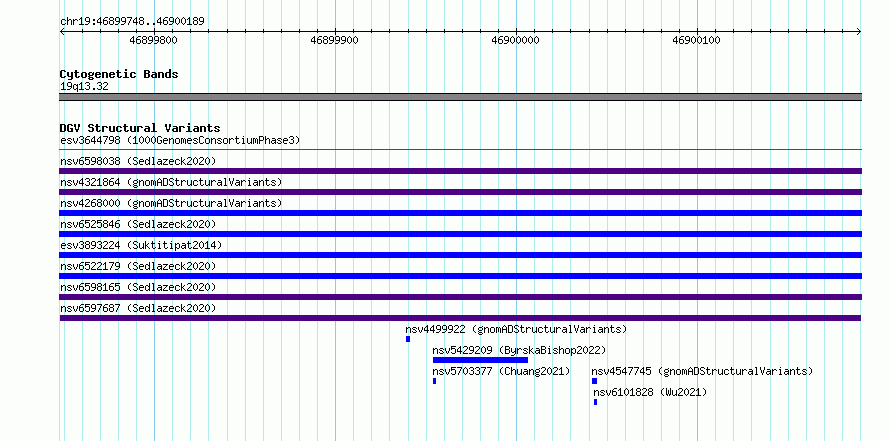Click the blue nsv6525846 variant bar

click(460, 234)
